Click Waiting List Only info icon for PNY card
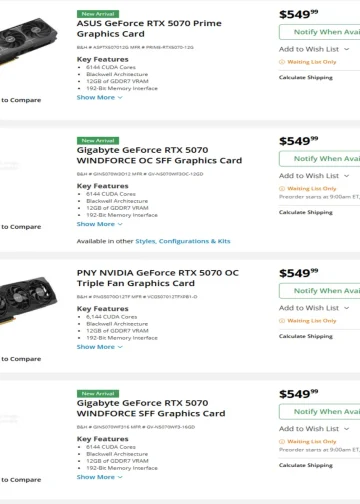Image resolution: width=360 pixels, height=504 pixels. pyautogui.click(x=282, y=321)
